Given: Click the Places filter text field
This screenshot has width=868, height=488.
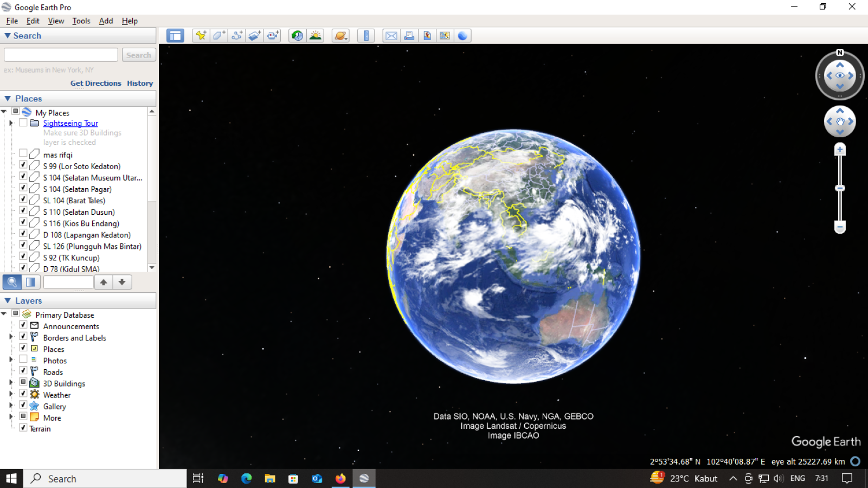Looking at the screenshot, I should click(x=68, y=282).
